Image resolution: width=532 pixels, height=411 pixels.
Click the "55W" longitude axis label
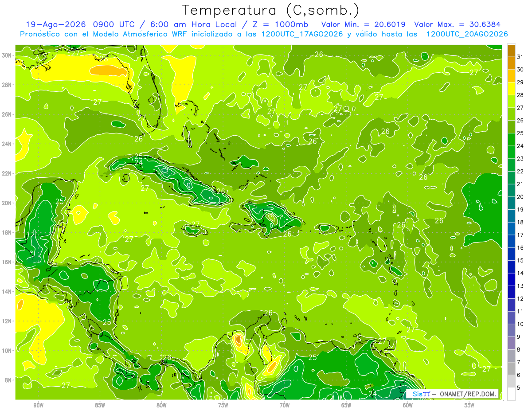point(469,405)
